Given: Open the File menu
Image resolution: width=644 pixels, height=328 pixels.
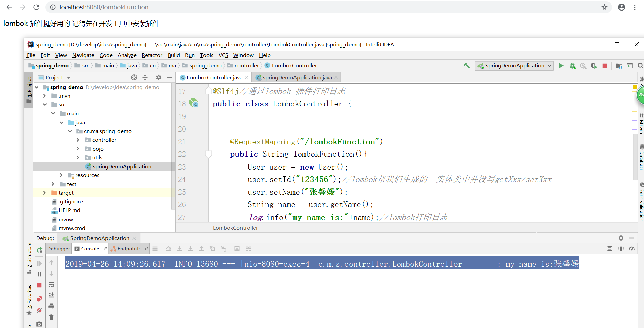Looking at the screenshot, I should pyautogui.click(x=31, y=55).
